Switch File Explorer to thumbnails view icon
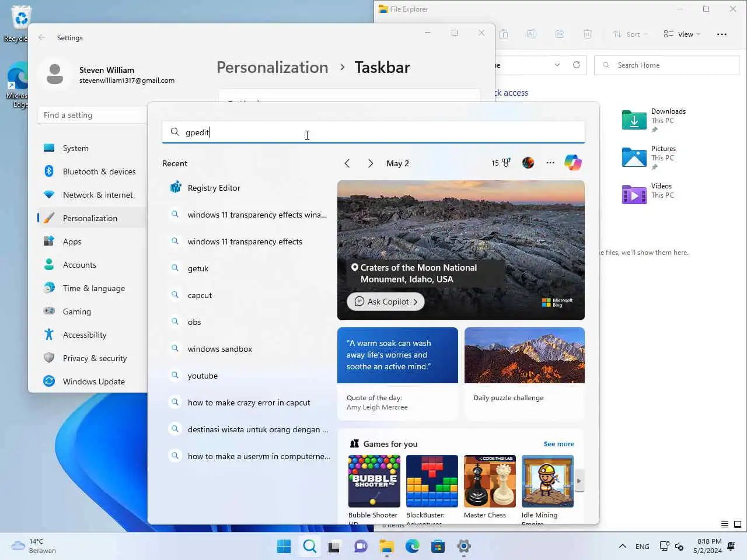Image resolution: width=747 pixels, height=560 pixels. pos(738,524)
